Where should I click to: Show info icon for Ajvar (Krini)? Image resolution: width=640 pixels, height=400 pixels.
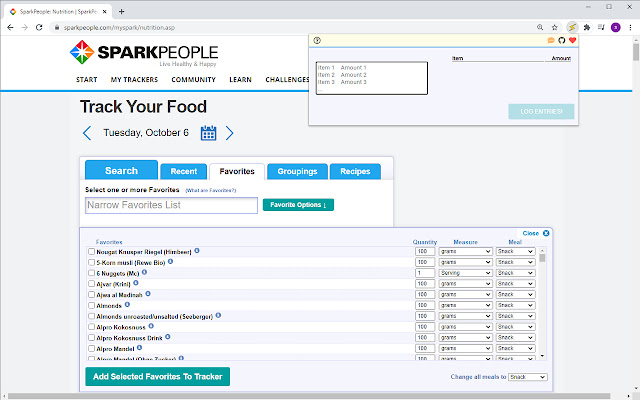coord(136,282)
